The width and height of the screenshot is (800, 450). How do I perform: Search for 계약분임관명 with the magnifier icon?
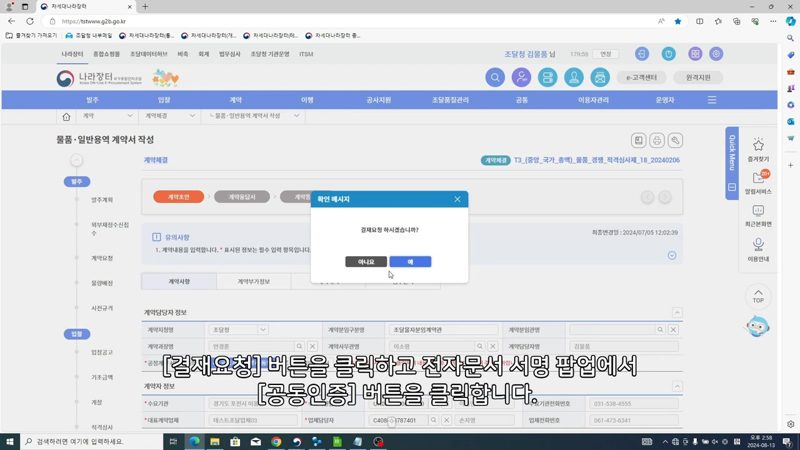pos(660,330)
